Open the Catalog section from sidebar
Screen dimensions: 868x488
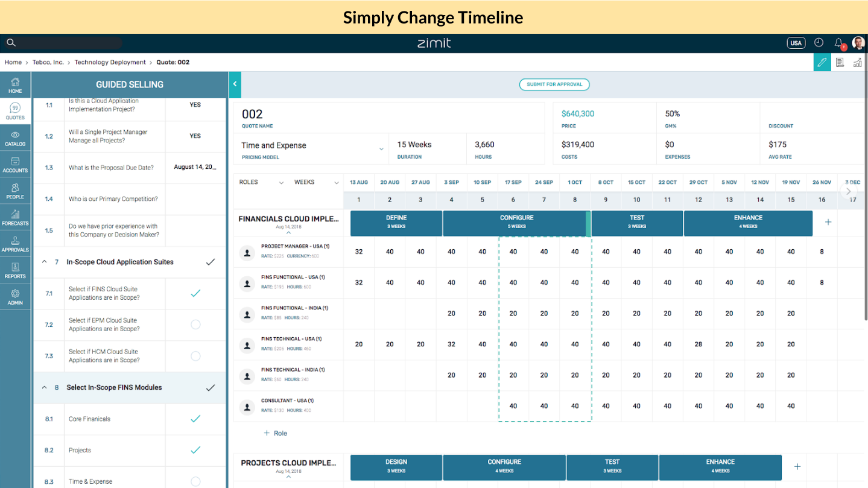click(x=15, y=138)
